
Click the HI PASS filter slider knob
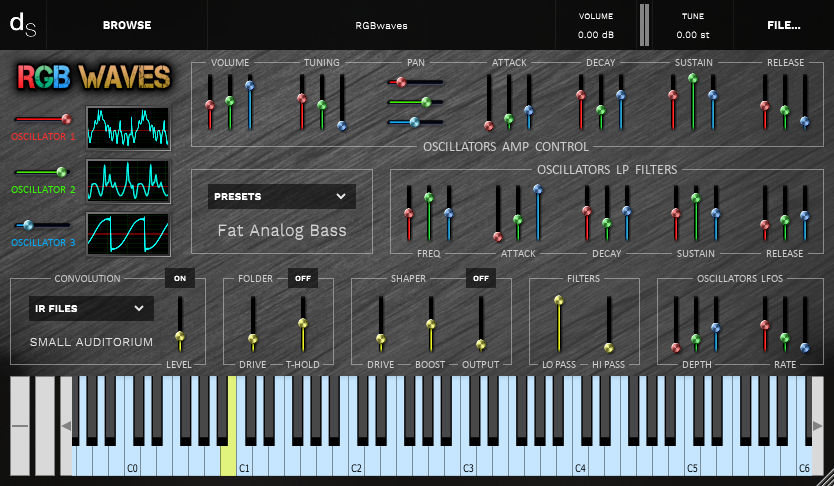(608, 348)
